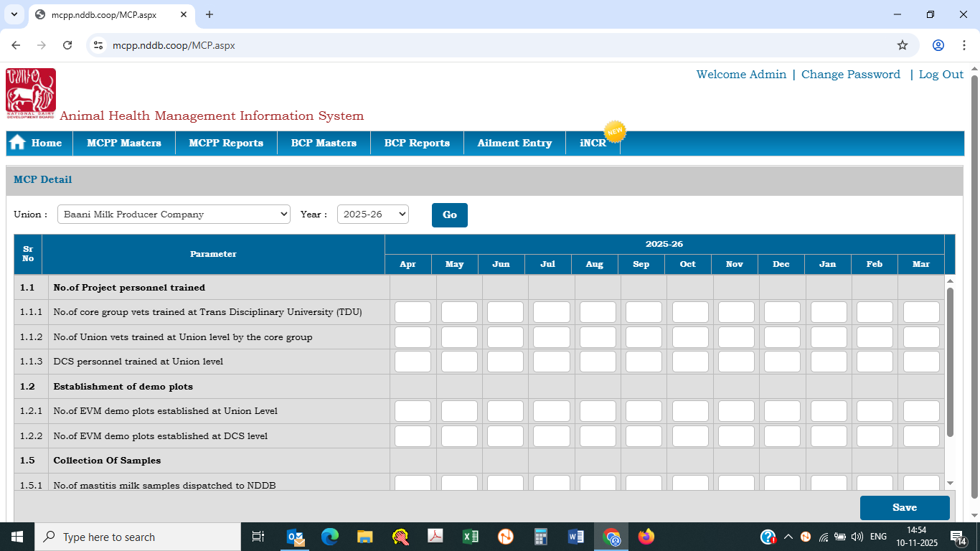Open the Ailment Entry menu
This screenshot has height=551, width=980.
click(x=514, y=143)
